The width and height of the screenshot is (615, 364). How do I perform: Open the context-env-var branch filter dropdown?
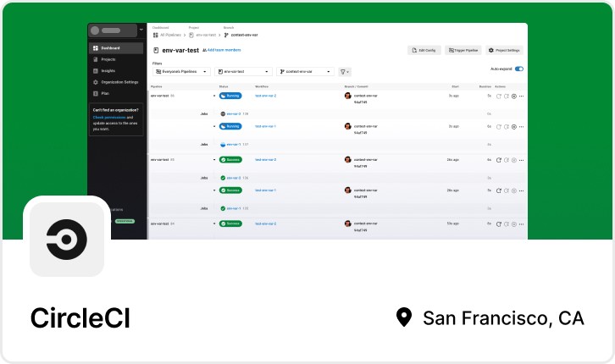305,72
